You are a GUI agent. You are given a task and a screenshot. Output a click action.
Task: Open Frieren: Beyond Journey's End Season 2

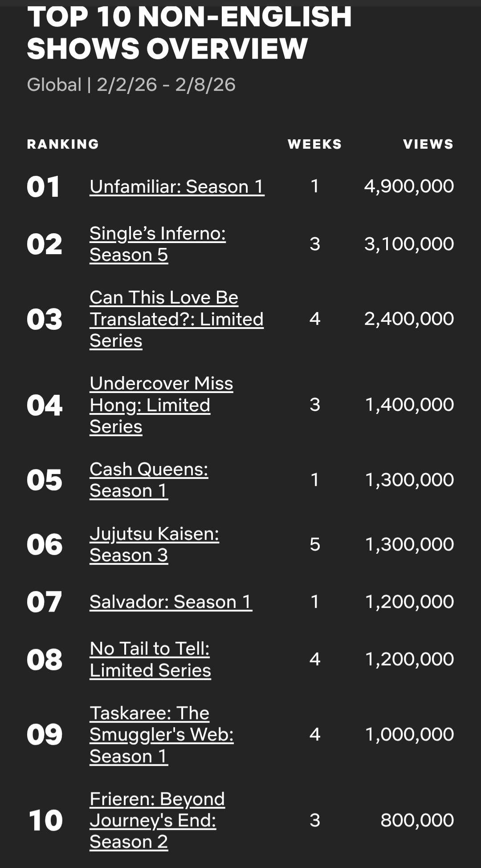point(157,820)
